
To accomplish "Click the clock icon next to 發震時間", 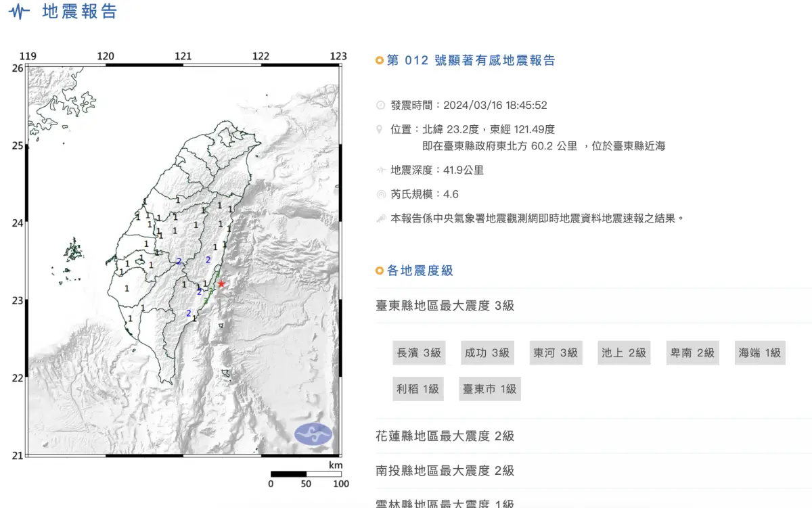I will (x=380, y=105).
